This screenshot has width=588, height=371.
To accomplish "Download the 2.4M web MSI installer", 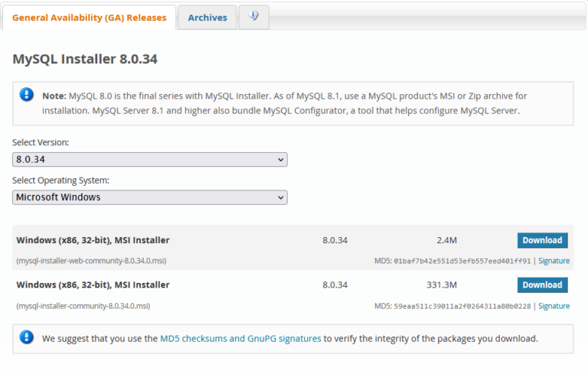I will (542, 240).
